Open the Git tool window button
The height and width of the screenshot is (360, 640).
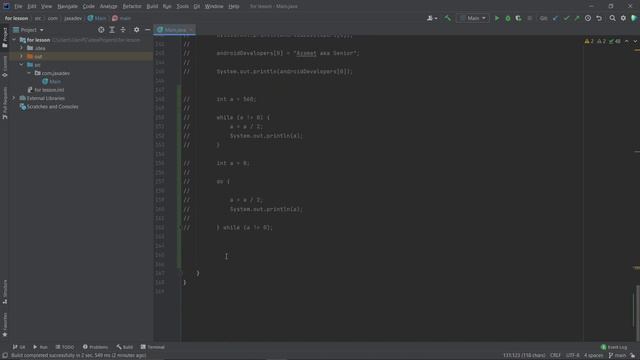pos(19,347)
